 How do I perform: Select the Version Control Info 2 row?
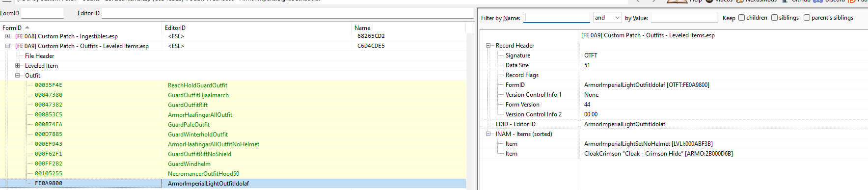pyautogui.click(x=533, y=114)
